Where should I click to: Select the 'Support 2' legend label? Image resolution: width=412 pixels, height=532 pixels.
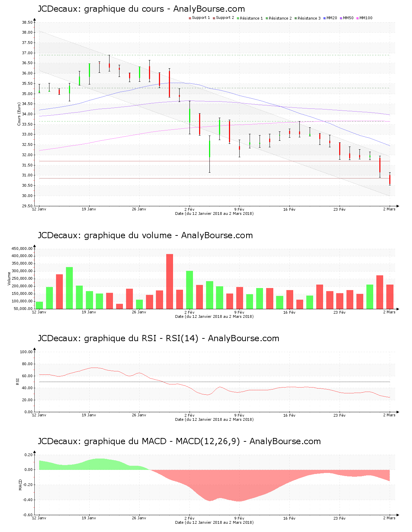pos(225,18)
